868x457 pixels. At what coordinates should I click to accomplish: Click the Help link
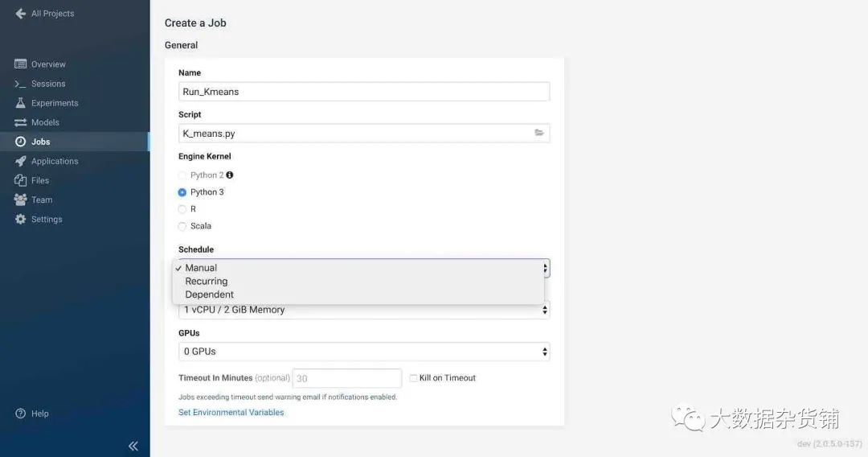40,414
